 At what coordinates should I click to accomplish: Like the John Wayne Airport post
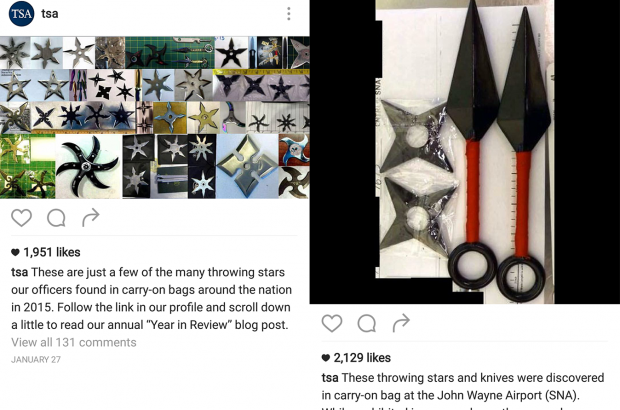point(332,323)
